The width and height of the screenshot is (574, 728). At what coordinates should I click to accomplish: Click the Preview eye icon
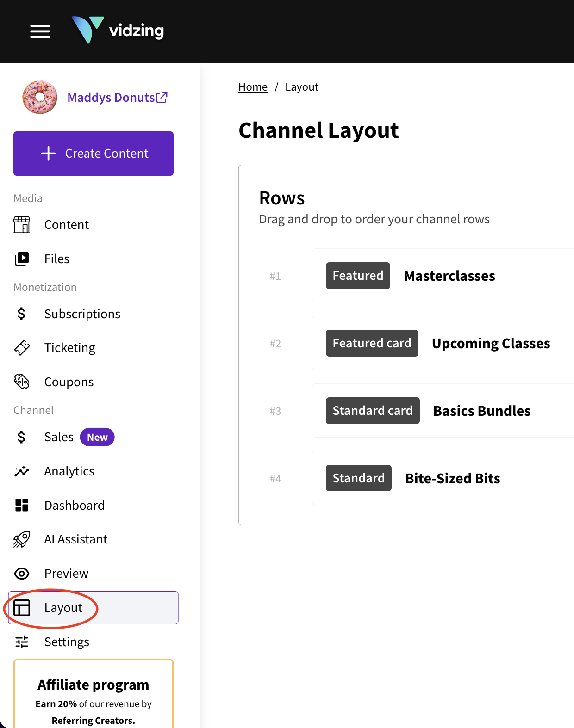click(22, 574)
